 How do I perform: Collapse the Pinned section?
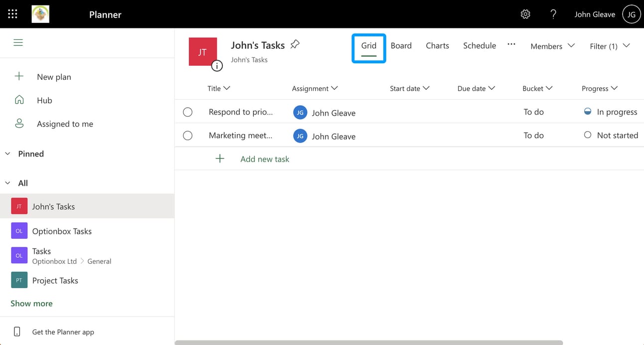coord(8,154)
